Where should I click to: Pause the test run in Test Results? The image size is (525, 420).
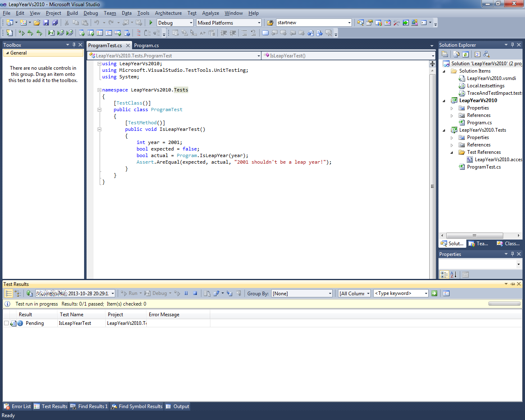tap(186, 293)
